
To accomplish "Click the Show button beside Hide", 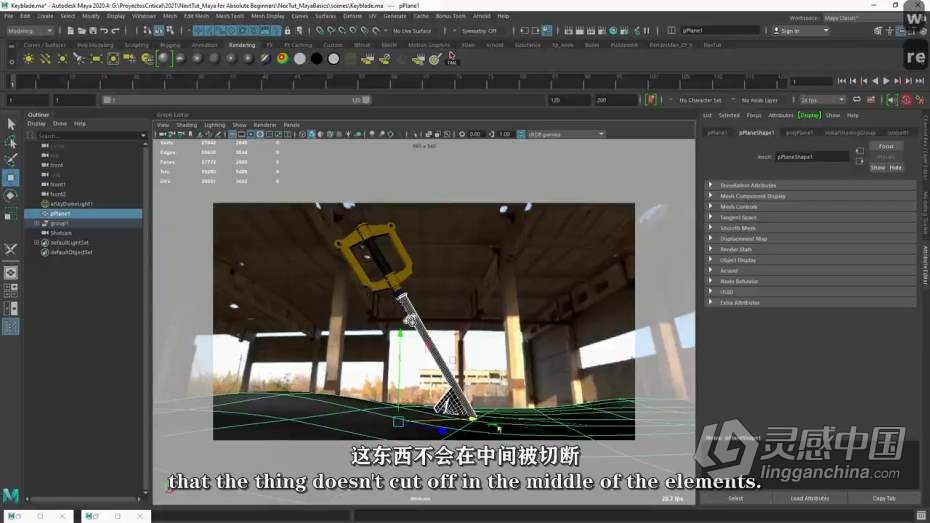I will click(878, 168).
